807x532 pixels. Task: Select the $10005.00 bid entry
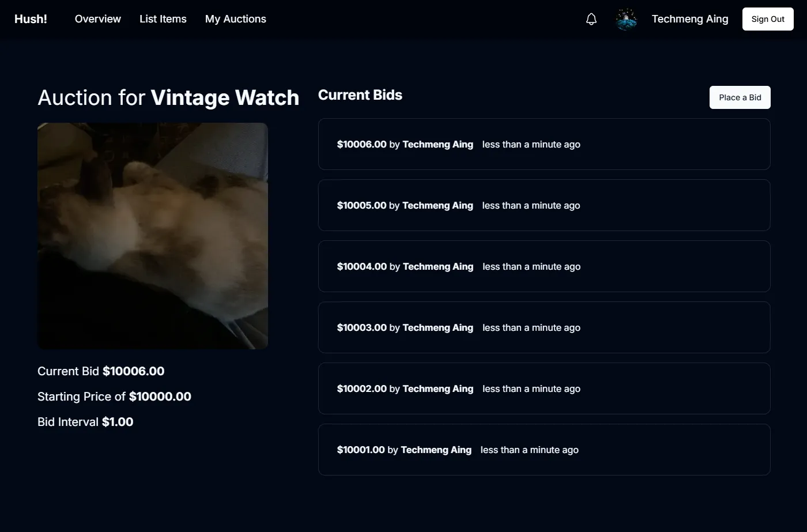coord(544,205)
